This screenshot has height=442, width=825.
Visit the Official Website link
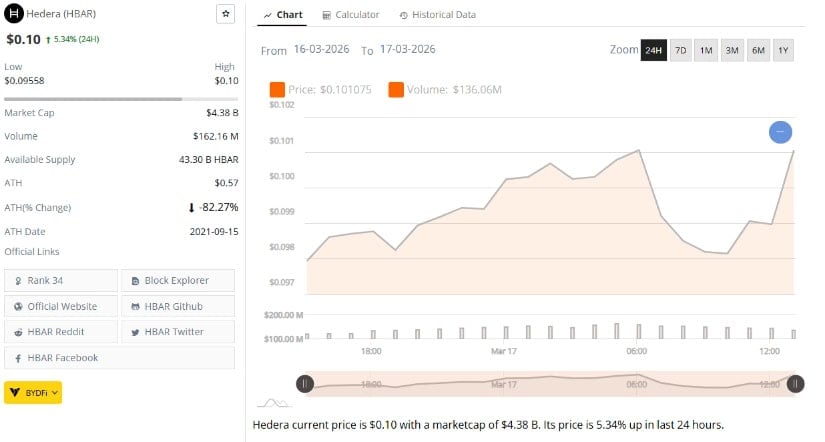(60, 306)
